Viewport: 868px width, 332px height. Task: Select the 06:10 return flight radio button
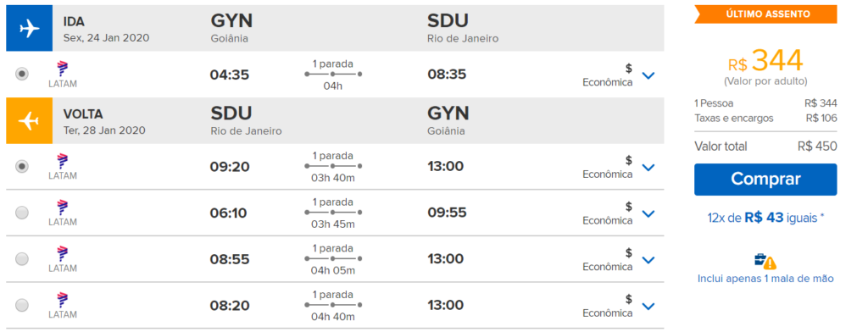(21, 213)
